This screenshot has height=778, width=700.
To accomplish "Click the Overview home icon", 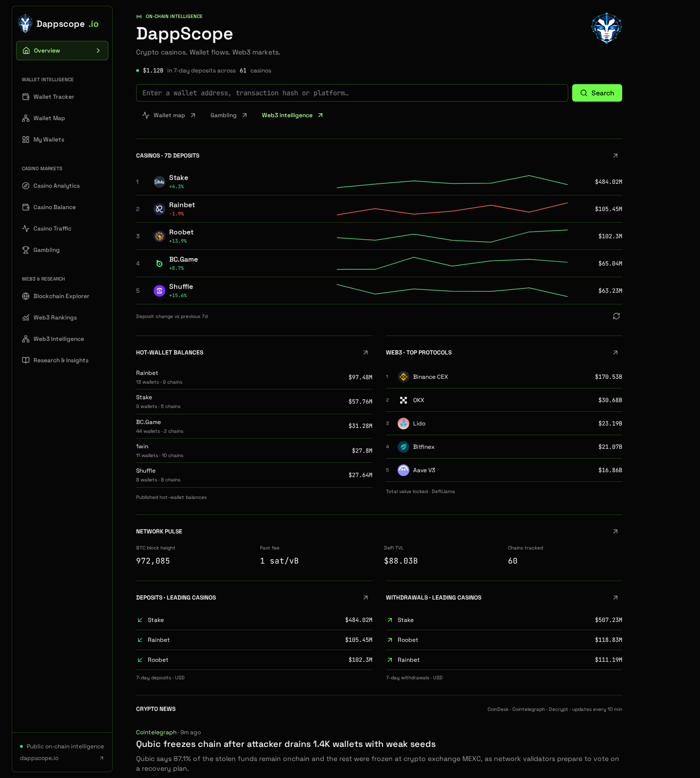I will [26, 51].
